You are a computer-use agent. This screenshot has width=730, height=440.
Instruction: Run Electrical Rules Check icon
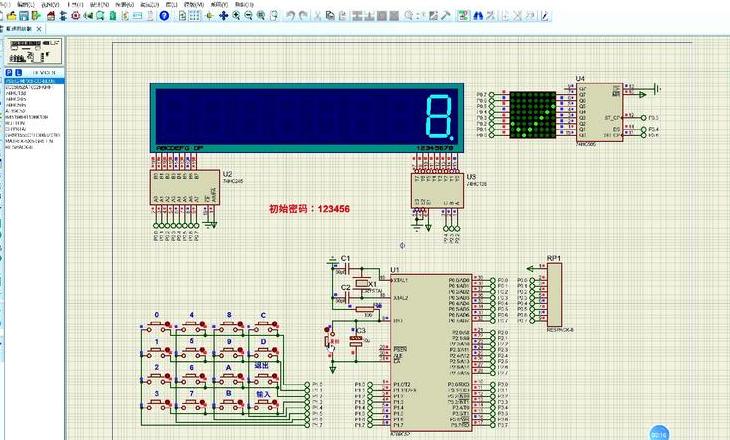(545, 16)
